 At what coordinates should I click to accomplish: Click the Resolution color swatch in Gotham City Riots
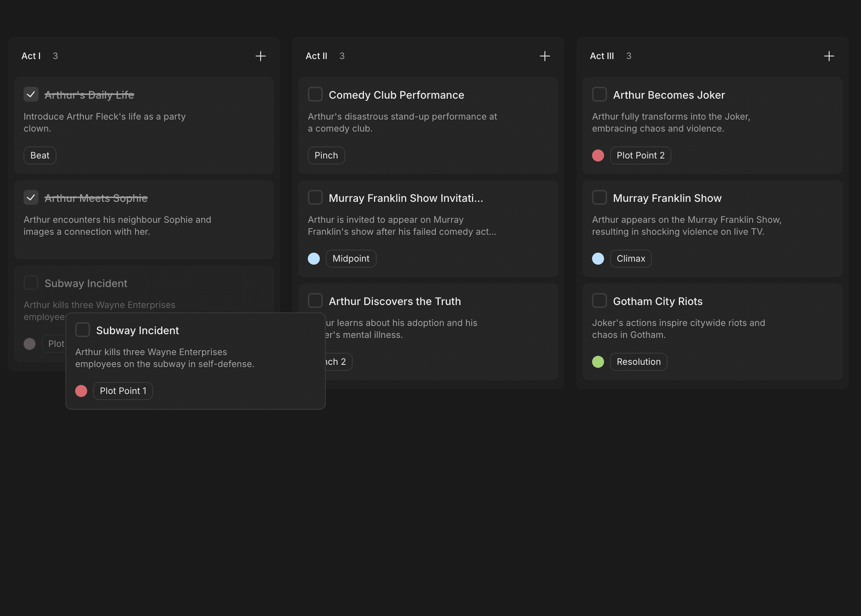point(598,361)
